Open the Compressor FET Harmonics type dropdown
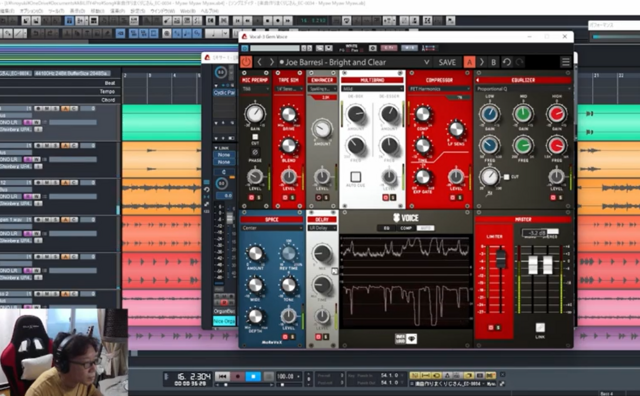The width and height of the screenshot is (640, 396). (x=439, y=89)
